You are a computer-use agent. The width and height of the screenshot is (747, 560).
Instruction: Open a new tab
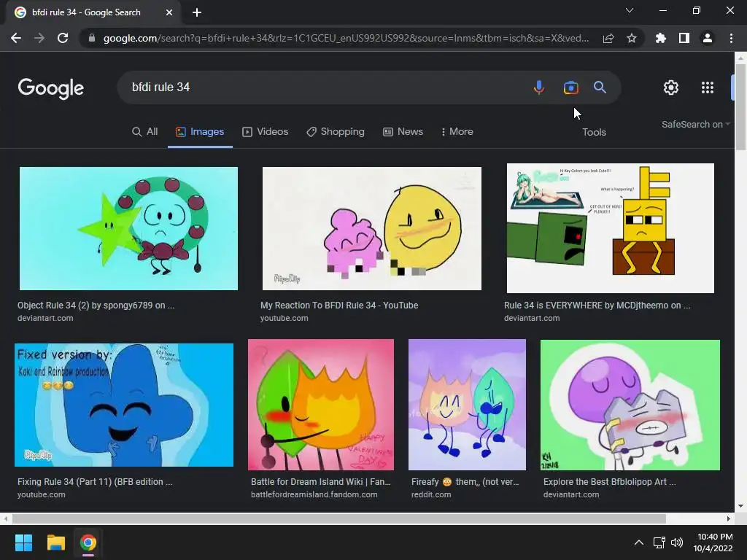coord(197,12)
